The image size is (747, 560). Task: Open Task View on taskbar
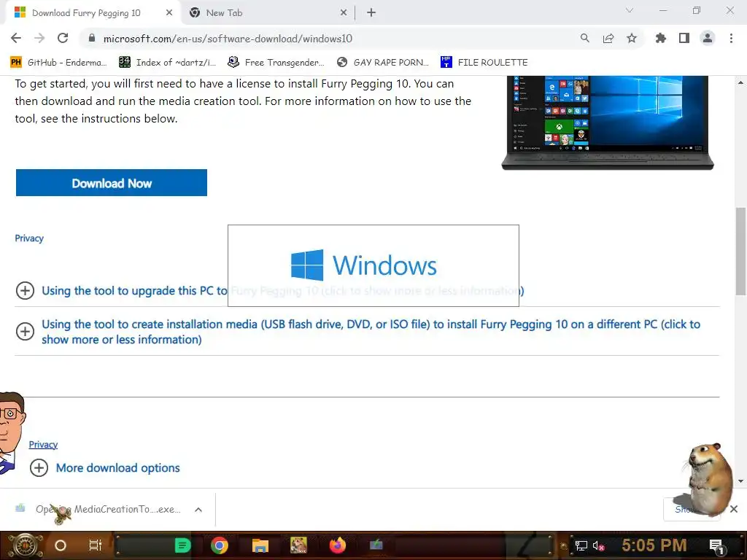(96, 545)
